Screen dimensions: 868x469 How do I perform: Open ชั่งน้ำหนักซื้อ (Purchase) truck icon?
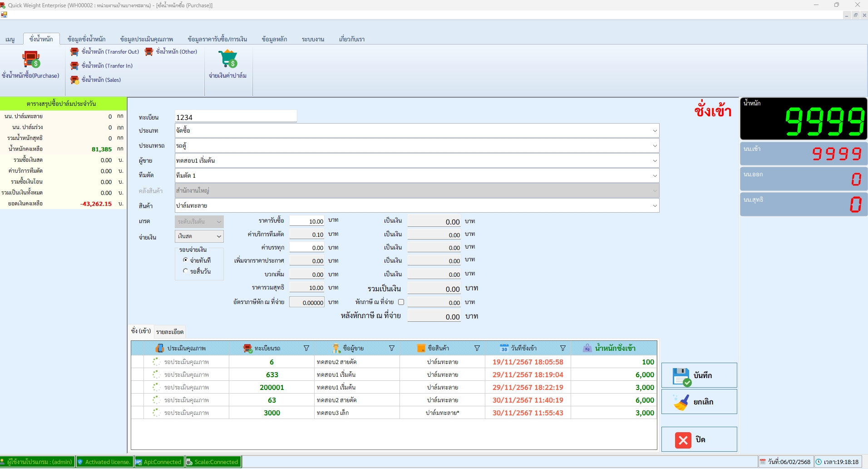31,60
